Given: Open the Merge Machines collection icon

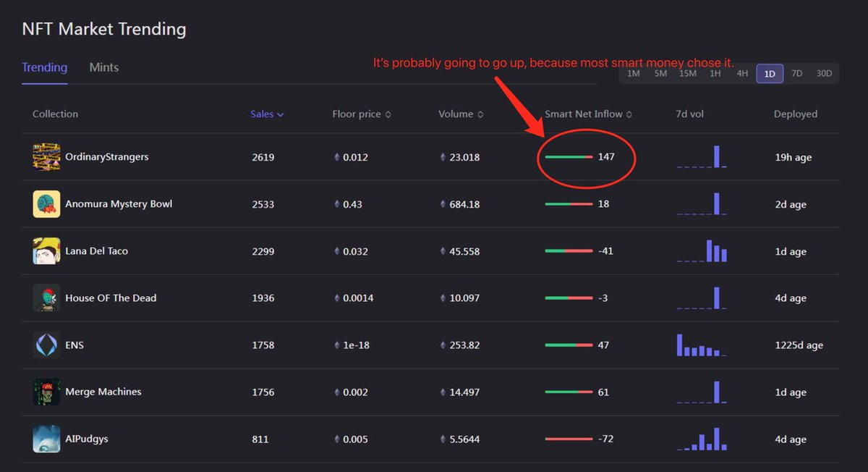Looking at the screenshot, I should pos(46,392).
